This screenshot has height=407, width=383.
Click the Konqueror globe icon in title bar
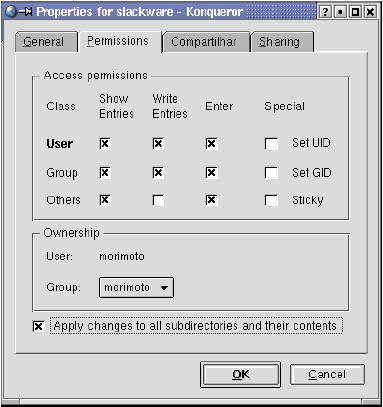coord(12,12)
